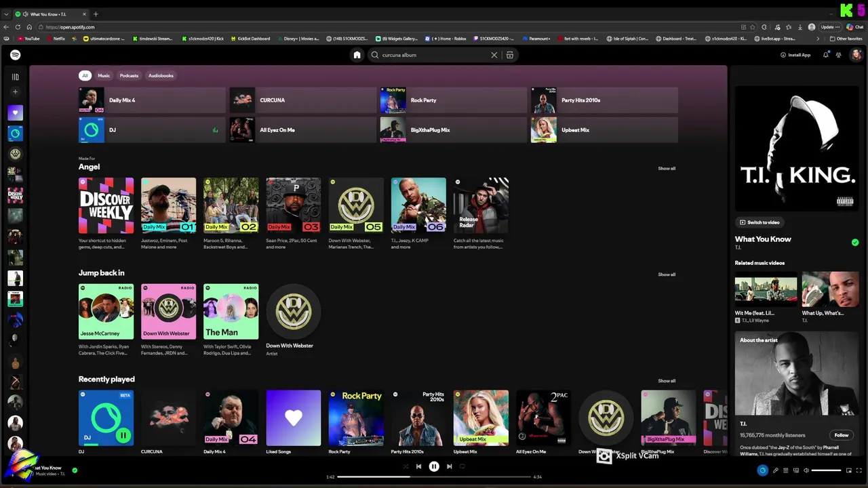
Task: Skip to the next track
Action: [x=449, y=466]
